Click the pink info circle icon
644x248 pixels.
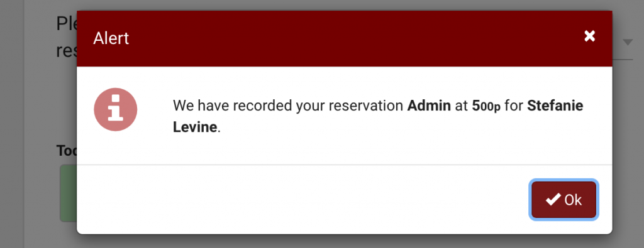[x=116, y=109]
